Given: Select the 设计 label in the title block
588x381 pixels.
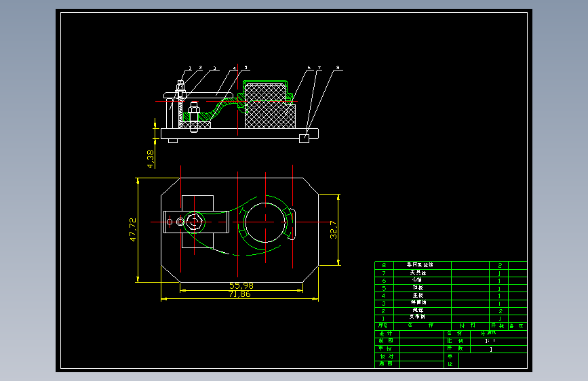Looking at the screenshot, I should tap(387, 334).
